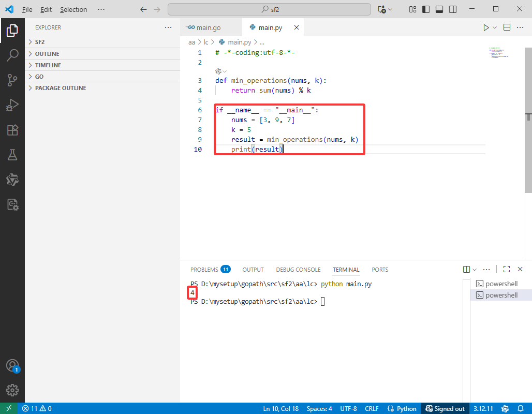Go back with the left arrow
The width and height of the screenshot is (532, 414).
[x=143, y=9]
